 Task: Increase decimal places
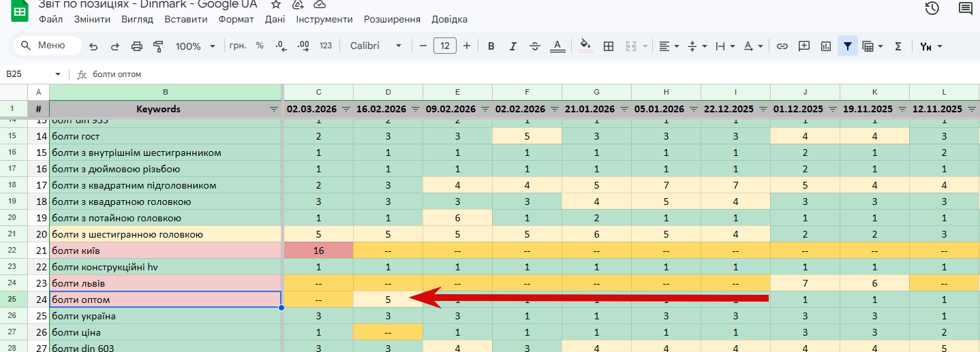[x=304, y=46]
